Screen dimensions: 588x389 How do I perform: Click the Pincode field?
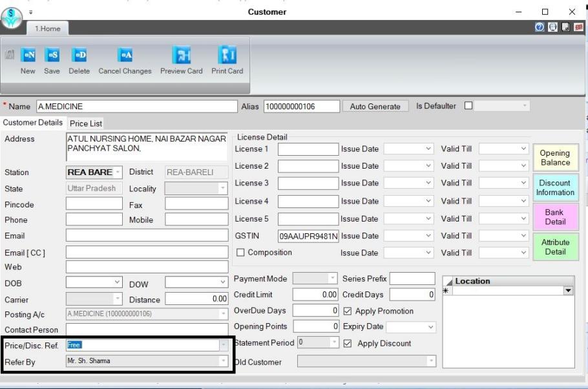click(x=94, y=204)
